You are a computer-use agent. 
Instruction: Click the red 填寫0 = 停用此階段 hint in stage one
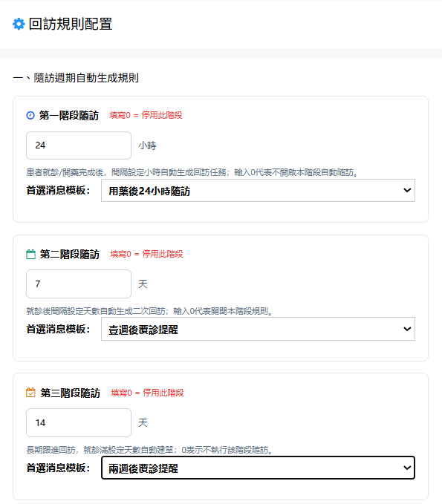(146, 115)
